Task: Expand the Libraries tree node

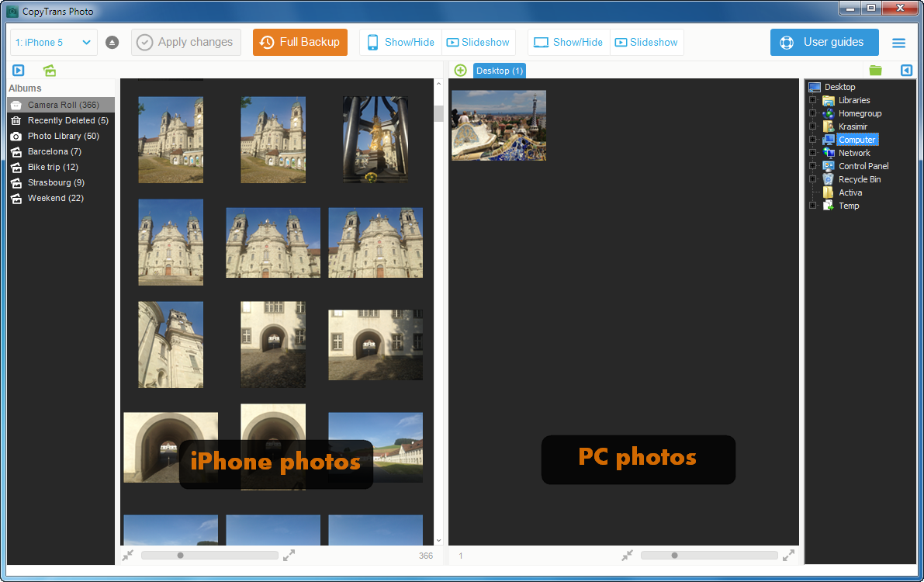Action: tap(813, 100)
